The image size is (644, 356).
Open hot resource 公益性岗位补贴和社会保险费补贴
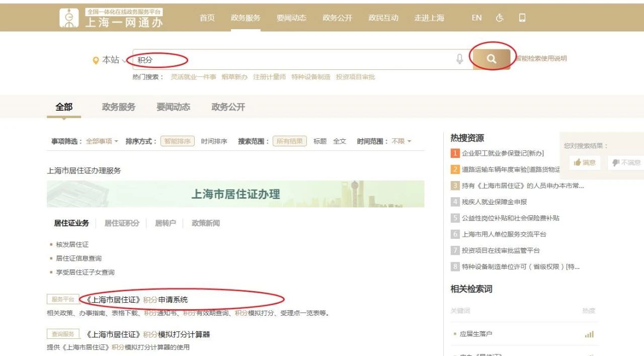(x=511, y=218)
